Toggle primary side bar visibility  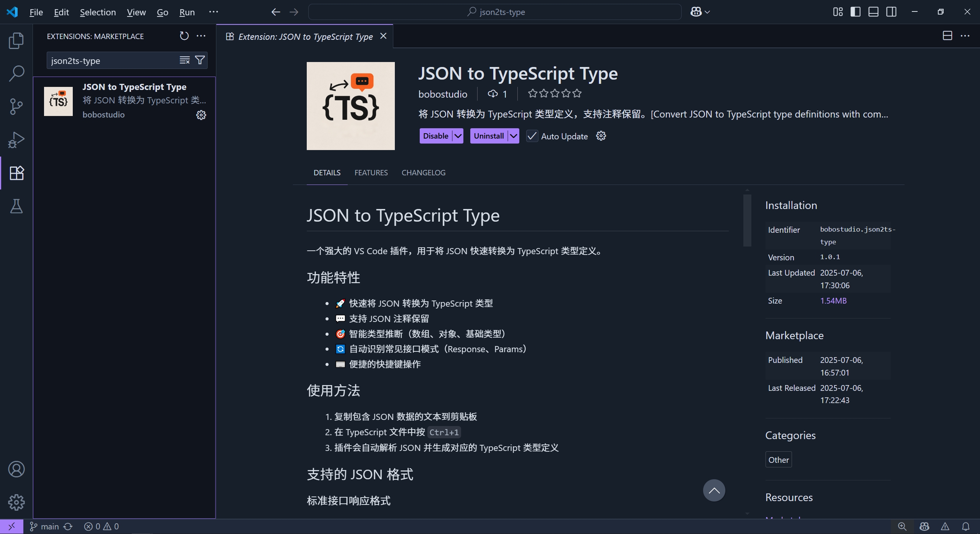coord(855,12)
